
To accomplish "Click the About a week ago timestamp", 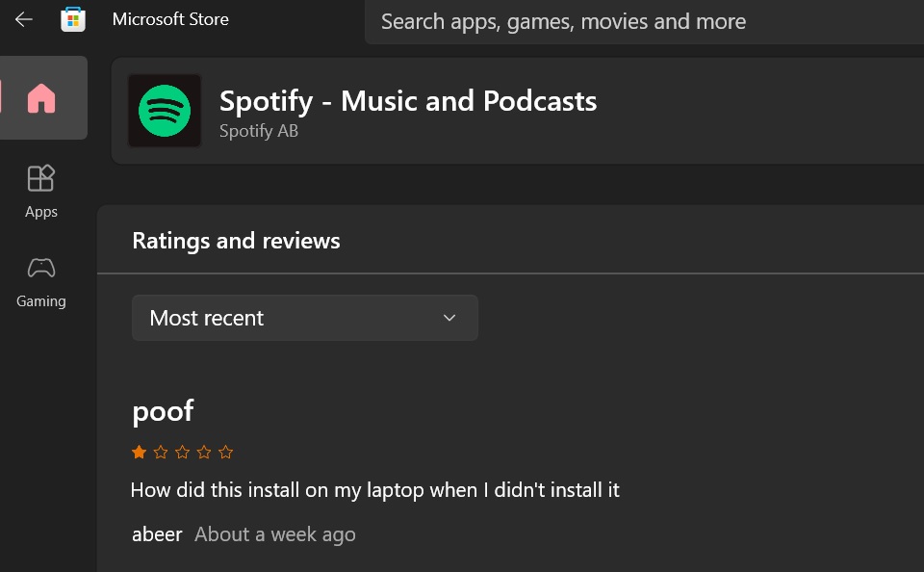I will 275,534.
